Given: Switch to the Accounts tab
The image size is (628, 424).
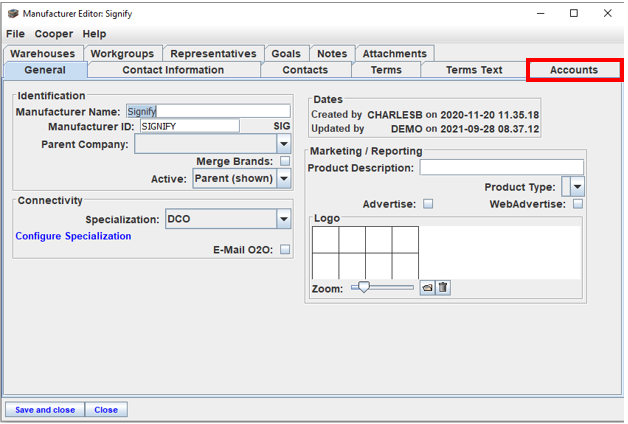Looking at the screenshot, I should point(574,70).
